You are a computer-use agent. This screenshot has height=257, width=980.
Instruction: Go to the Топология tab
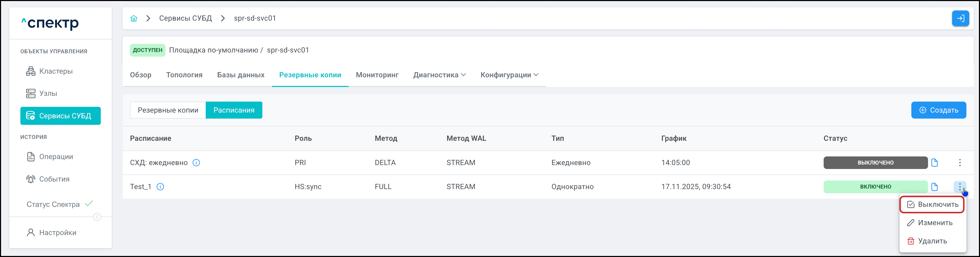point(184,75)
